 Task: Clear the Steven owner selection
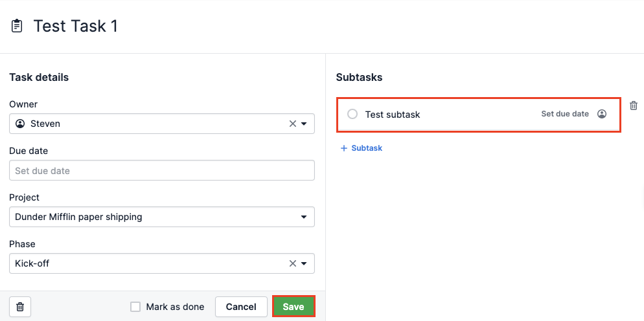(292, 124)
